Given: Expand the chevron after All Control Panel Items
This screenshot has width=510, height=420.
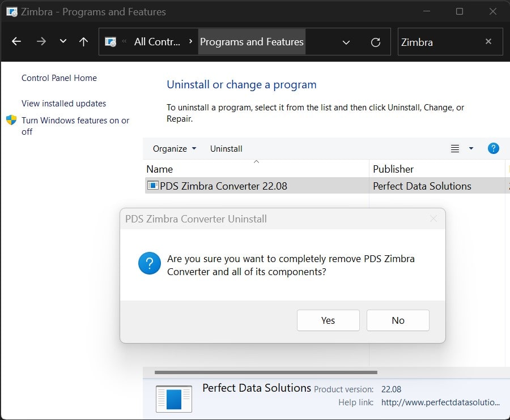Looking at the screenshot, I should [x=190, y=41].
